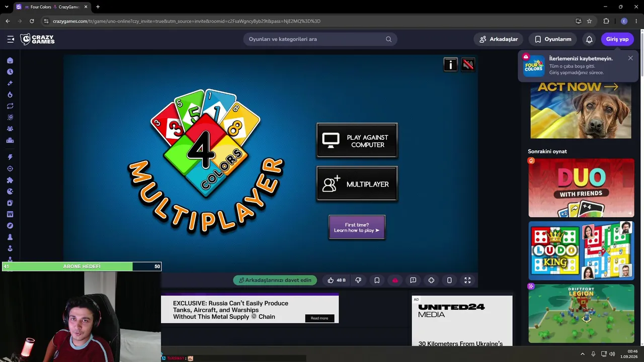Image resolution: width=644 pixels, height=362 pixels.
Task: Install the app via address bar icon
Action: click(x=578, y=21)
